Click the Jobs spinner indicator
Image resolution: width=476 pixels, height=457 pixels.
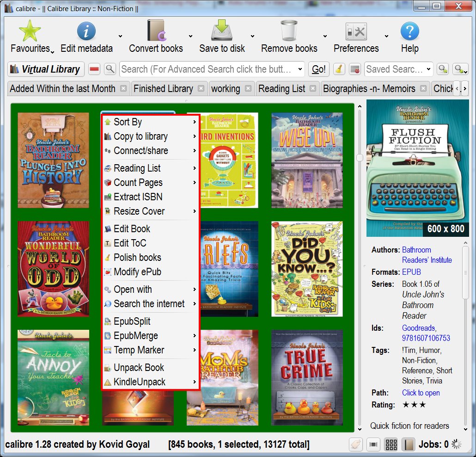(x=456, y=444)
